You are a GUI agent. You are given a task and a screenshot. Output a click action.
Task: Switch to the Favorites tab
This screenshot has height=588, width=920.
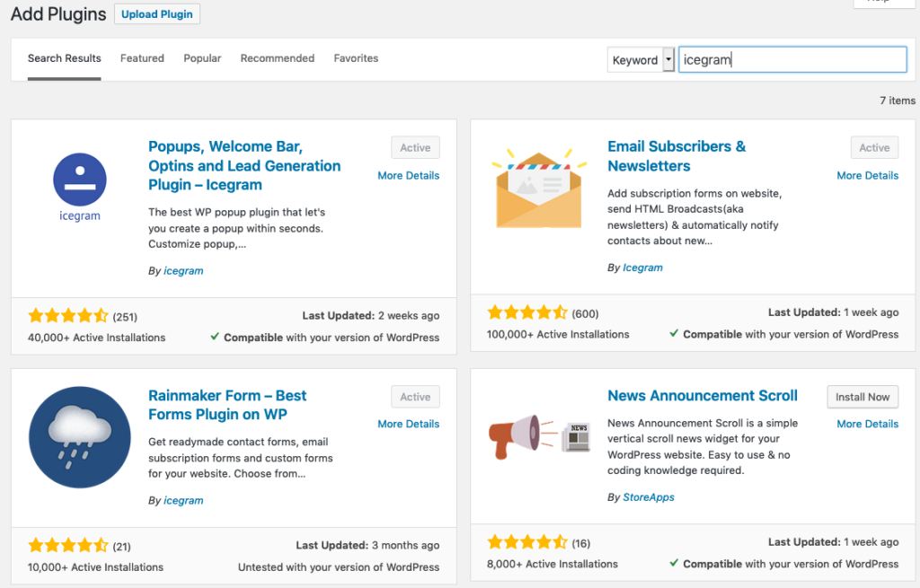click(356, 58)
